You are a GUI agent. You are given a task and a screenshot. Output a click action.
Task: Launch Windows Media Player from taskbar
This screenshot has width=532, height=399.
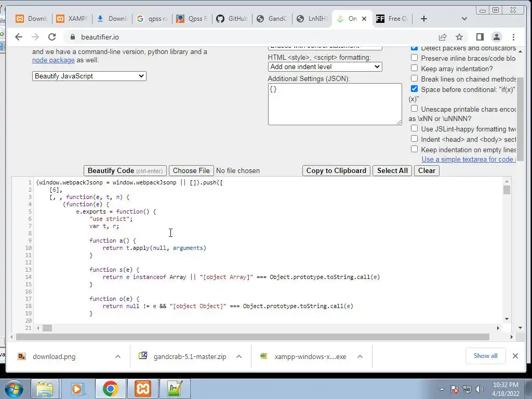[x=77, y=389]
